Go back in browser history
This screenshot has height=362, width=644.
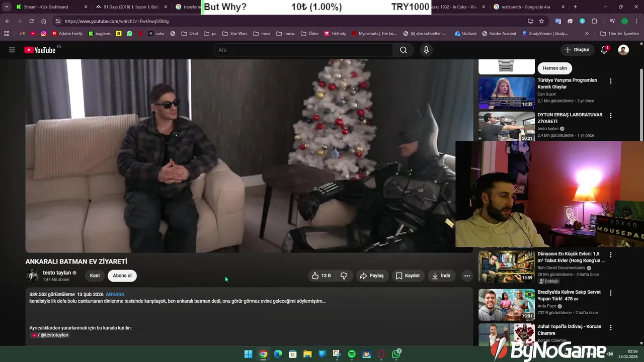click(7, 21)
